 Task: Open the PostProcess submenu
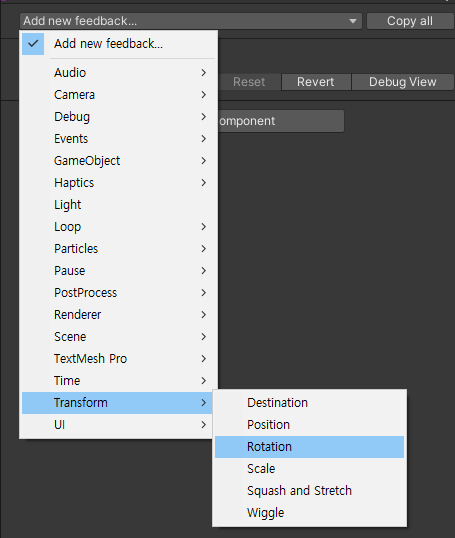(x=118, y=292)
